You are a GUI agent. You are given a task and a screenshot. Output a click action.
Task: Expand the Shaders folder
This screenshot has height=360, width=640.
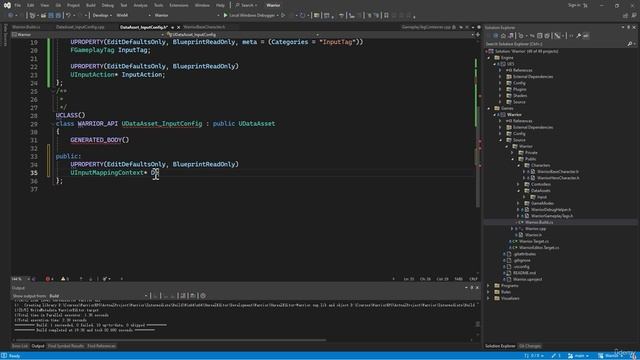500,96
